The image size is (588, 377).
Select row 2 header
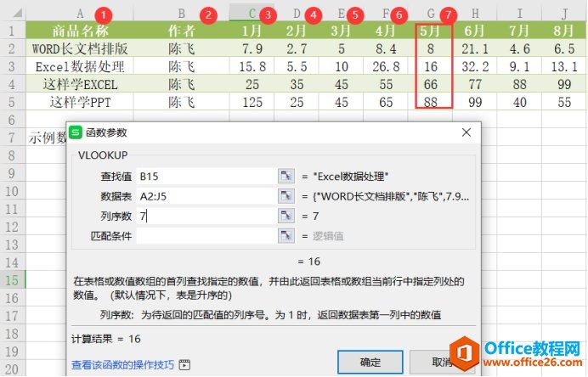click(13, 48)
